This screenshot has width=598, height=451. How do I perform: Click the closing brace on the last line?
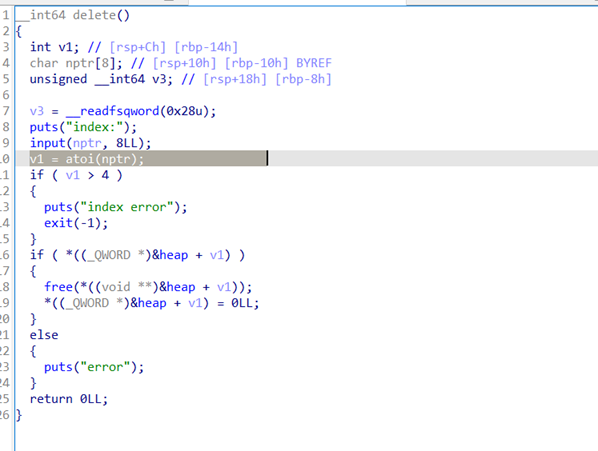(19, 415)
